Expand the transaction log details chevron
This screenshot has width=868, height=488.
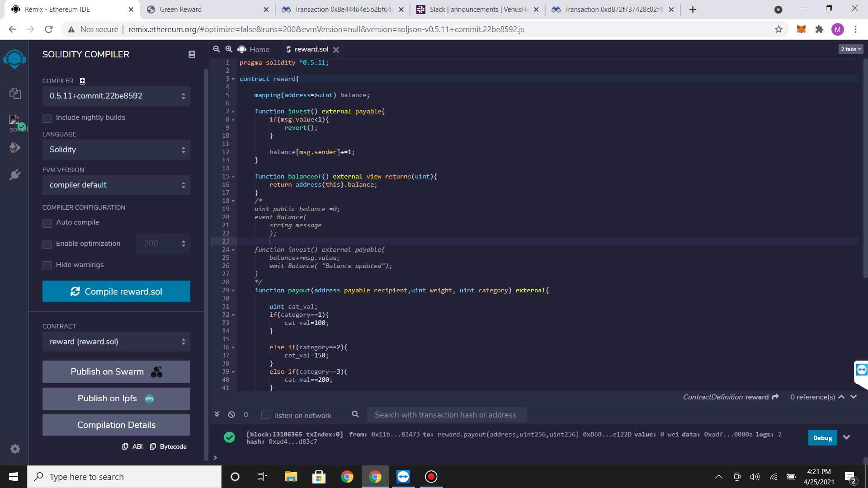pyautogui.click(x=846, y=437)
